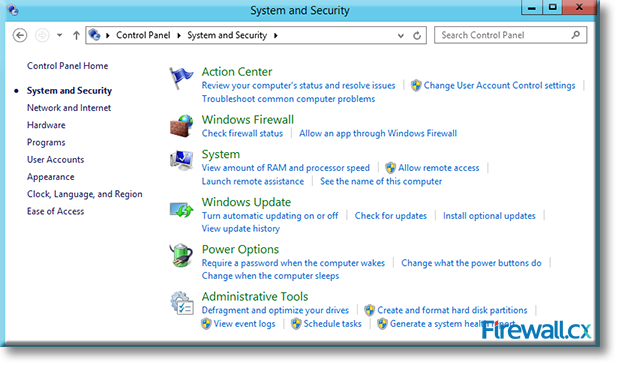Click System and Security in the breadcrumb

click(227, 35)
